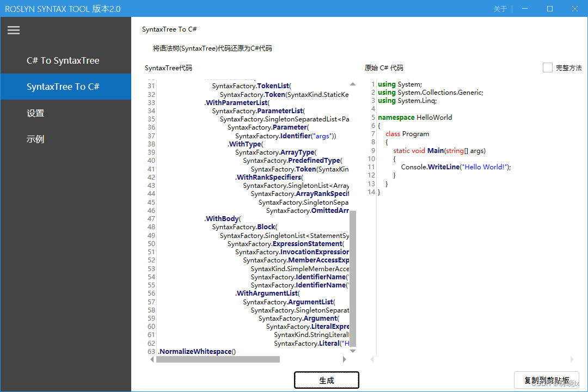Click the .WithParameterList( line 33
Viewport: 588px width, 392px height.
[237, 102]
